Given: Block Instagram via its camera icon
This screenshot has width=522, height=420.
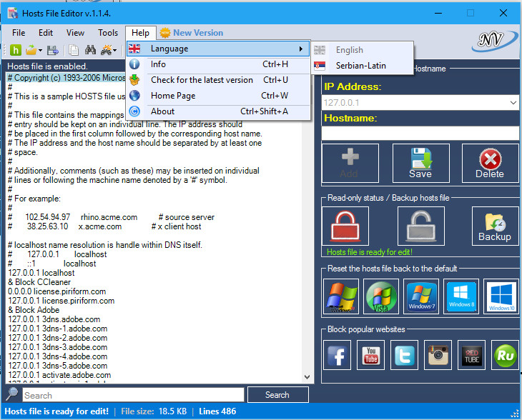Looking at the screenshot, I should click(438, 355).
